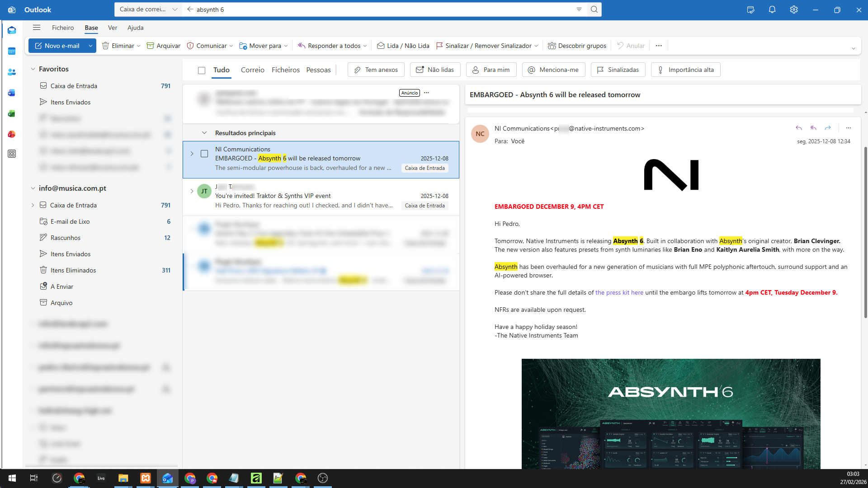Select the Ficheiros search tab
The height and width of the screenshot is (488, 868).
[286, 70]
